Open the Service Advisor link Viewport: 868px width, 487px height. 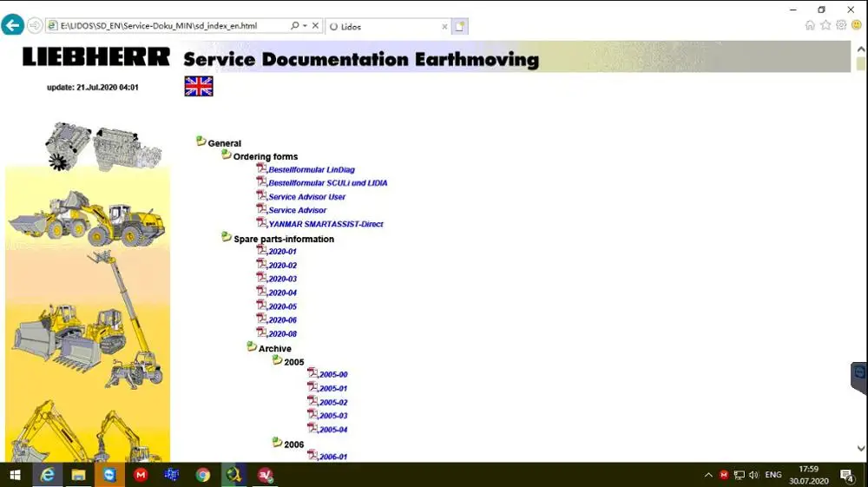(297, 210)
